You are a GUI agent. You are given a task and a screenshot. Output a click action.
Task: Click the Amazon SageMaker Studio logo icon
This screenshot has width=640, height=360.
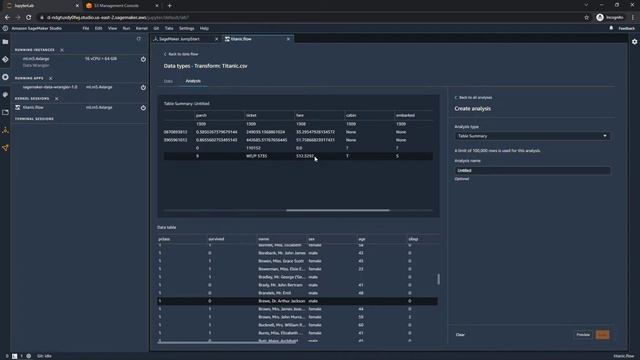[5, 28]
